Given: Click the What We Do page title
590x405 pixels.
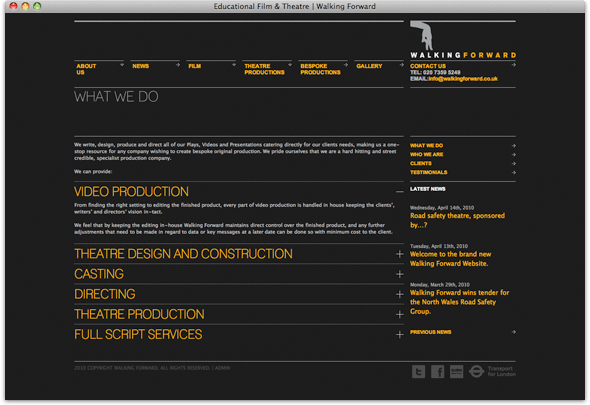Looking at the screenshot, I should (x=116, y=97).
